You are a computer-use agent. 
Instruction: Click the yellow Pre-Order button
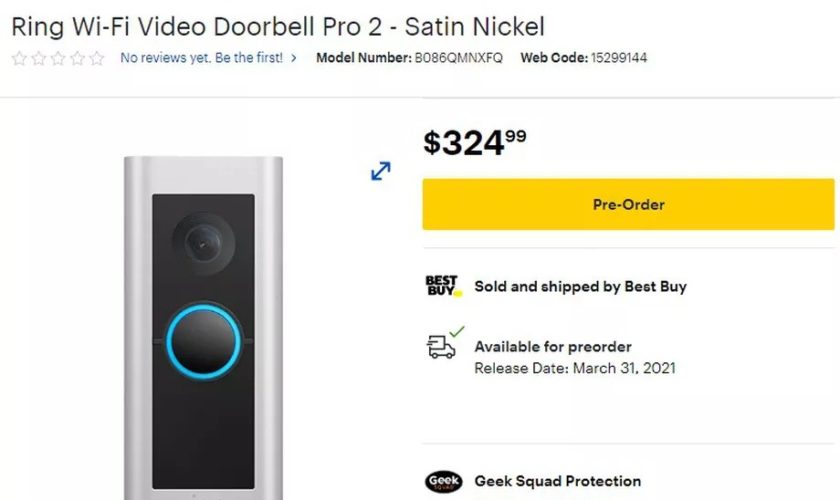tap(628, 204)
